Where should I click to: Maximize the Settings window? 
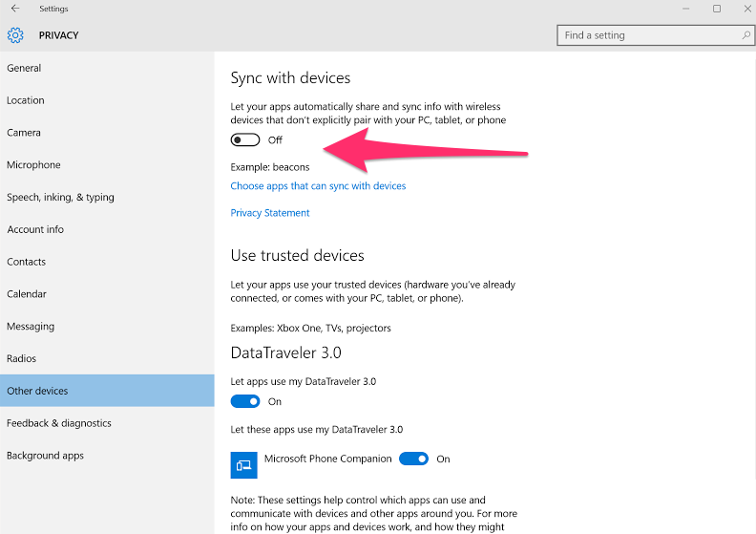[717, 9]
